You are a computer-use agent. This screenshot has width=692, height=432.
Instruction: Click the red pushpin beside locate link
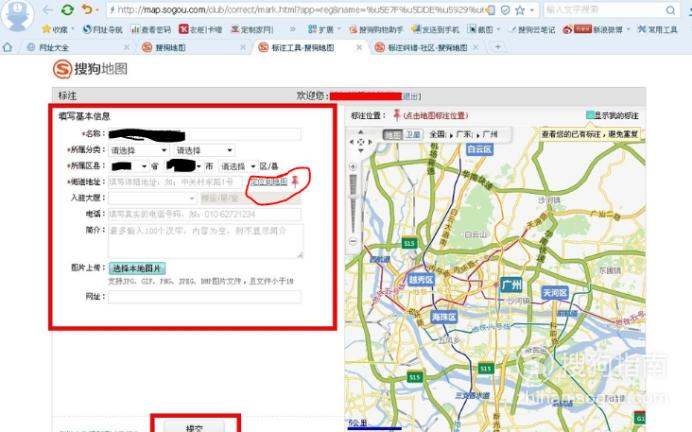(295, 181)
